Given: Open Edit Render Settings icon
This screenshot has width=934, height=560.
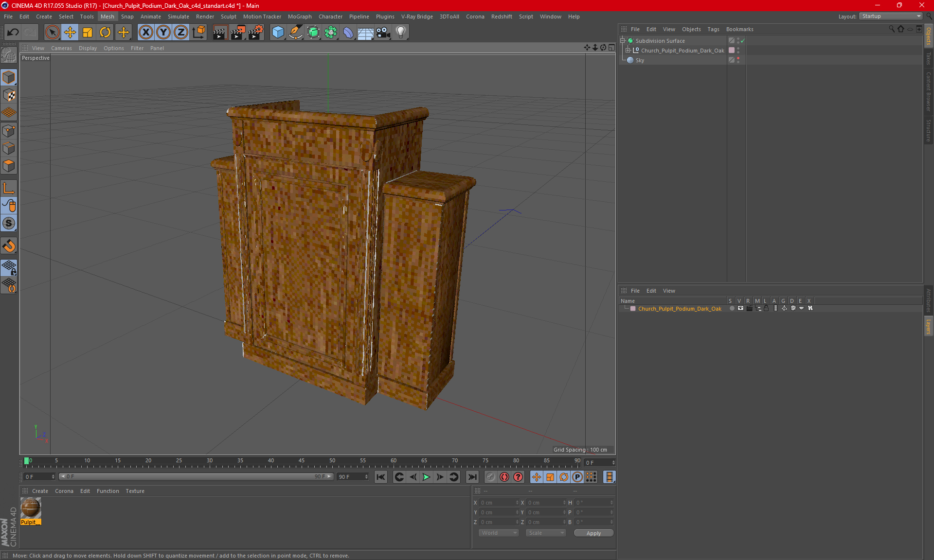Looking at the screenshot, I should click(256, 33).
